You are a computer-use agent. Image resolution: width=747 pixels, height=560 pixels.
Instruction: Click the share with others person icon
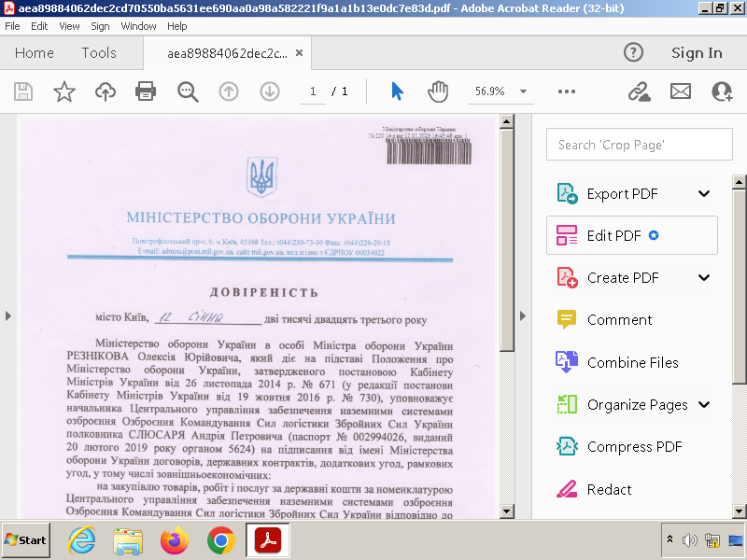coord(722,91)
